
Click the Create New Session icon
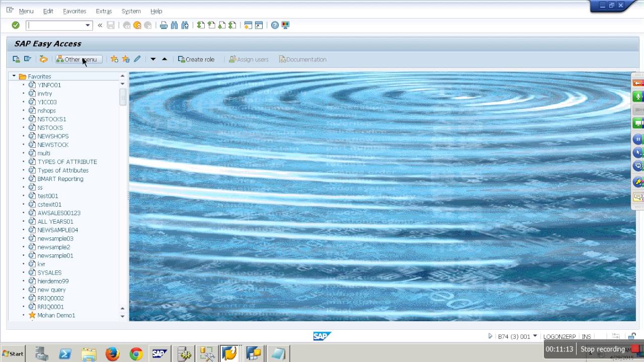(x=248, y=25)
